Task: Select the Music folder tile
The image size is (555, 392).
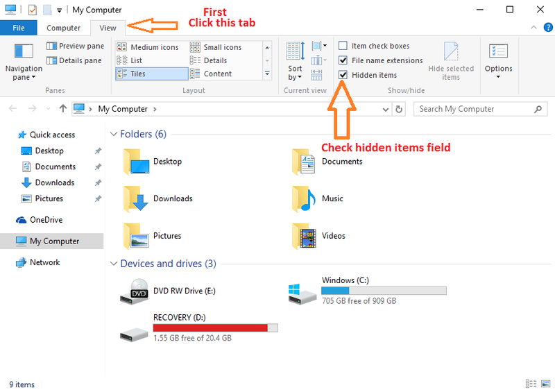Action: coord(317,199)
